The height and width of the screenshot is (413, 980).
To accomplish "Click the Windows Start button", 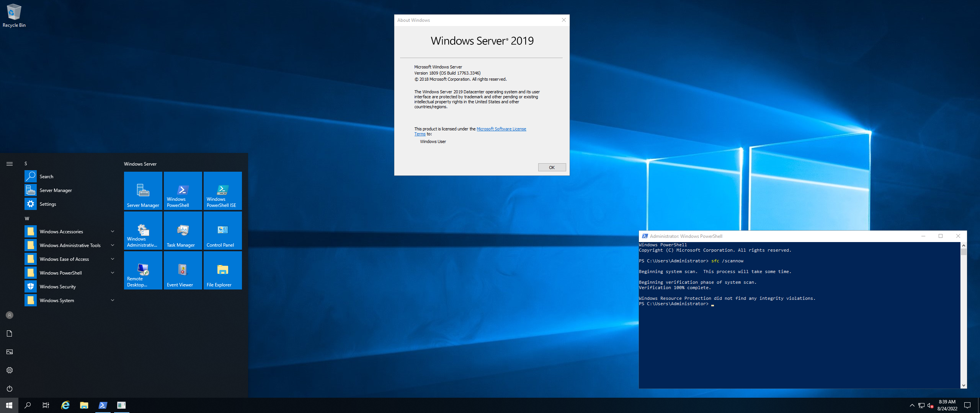I will click(9, 405).
